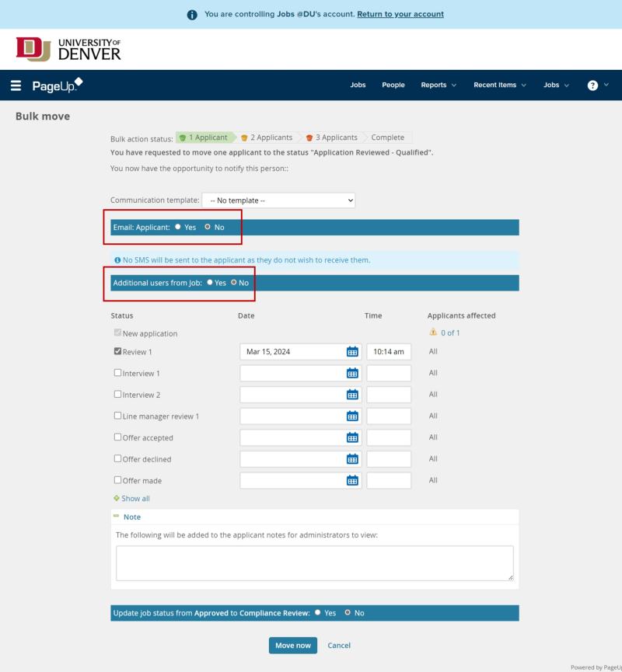Check the Offer declined checkbox
622x672 pixels.
(x=118, y=459)
